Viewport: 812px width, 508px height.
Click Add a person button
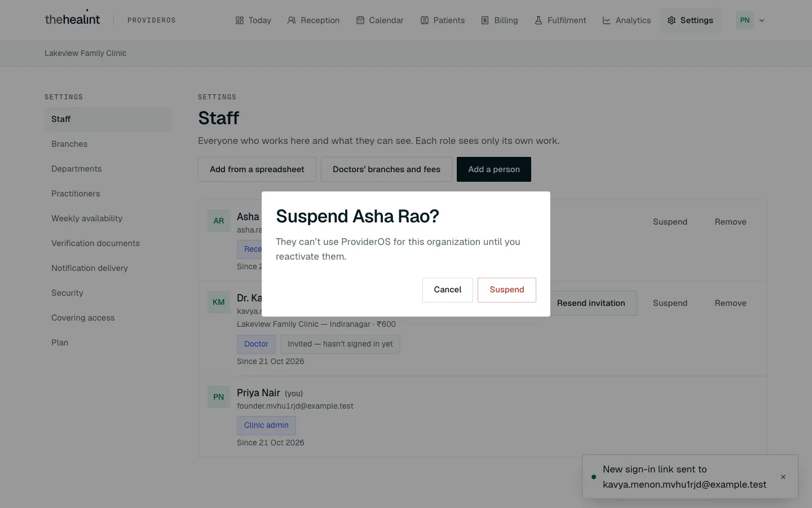point(494,169)
